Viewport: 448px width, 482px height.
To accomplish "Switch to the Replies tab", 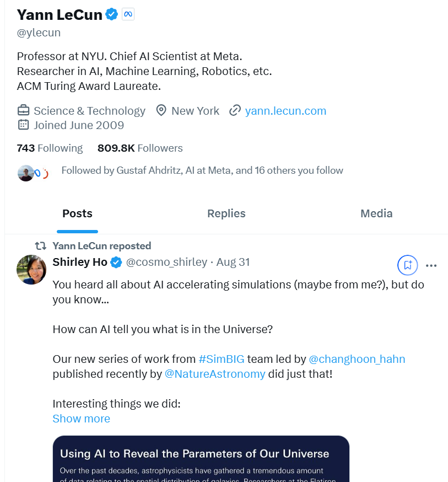I will 226,213.
